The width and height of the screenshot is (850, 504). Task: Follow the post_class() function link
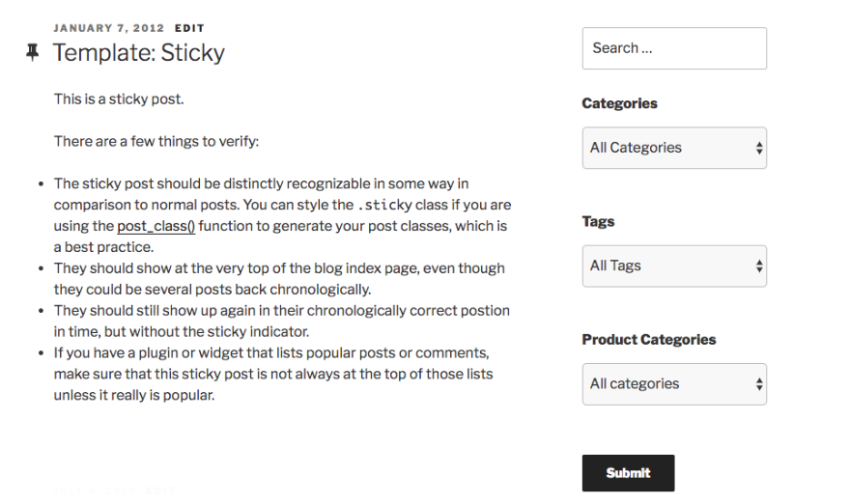[x=156, y=226]
